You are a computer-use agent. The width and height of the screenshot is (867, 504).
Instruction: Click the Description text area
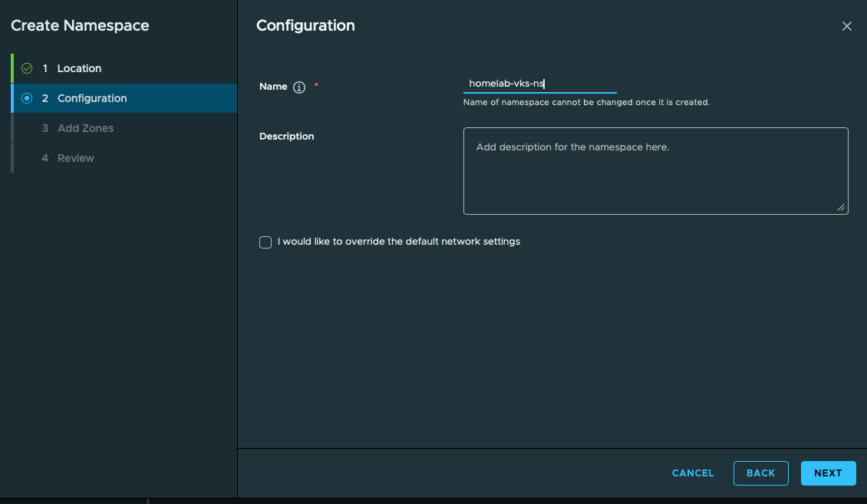(656, 171)
